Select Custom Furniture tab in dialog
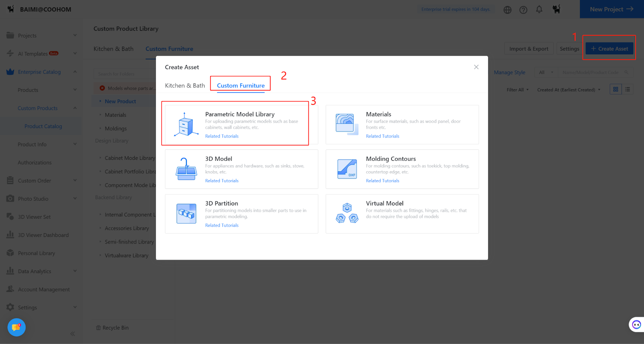The width and height of the screenshot is (644, 344). 241,85
